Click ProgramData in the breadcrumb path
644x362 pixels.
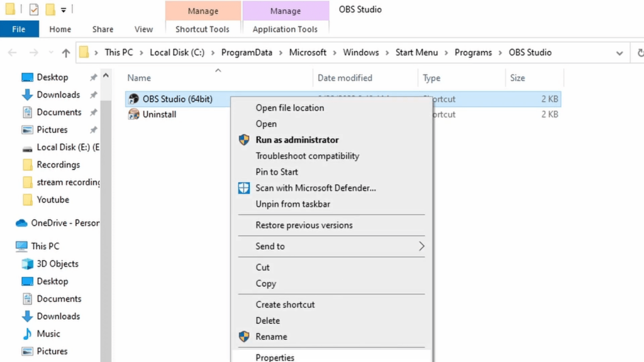(247, 53)
